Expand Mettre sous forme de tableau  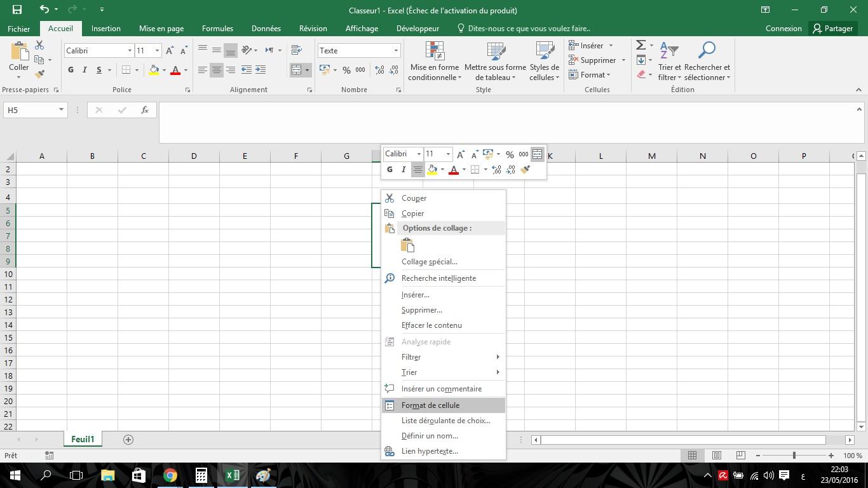(x=495, y=62)
